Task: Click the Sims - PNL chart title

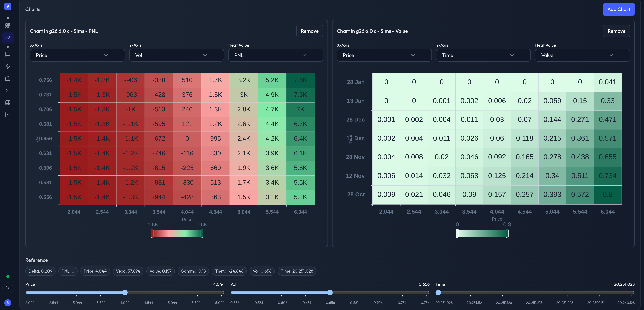Action: coord(64,31)
